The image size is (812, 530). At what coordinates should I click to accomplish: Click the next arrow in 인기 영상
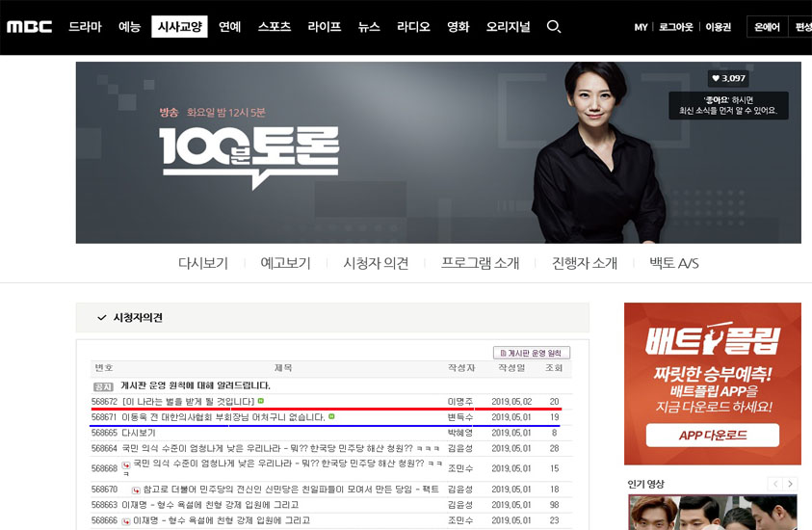pyautogui.click(x=790, y=484)
